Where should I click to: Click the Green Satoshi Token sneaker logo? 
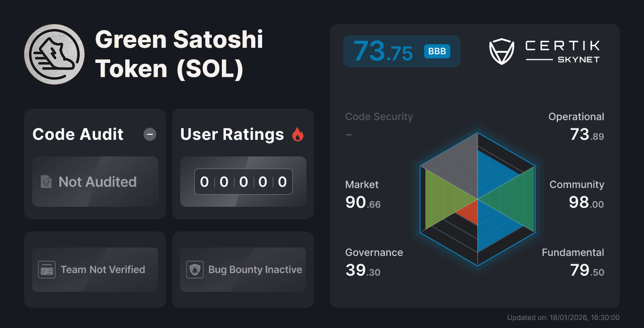pyautogui.click(x=54, y=54)
